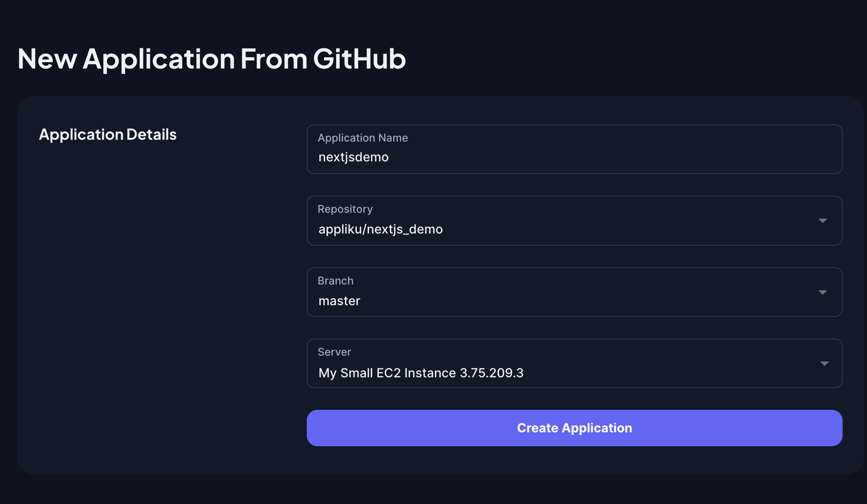
Task: Click the 3.75.209.3 IP address text
Action: click(x=492, y=373)
